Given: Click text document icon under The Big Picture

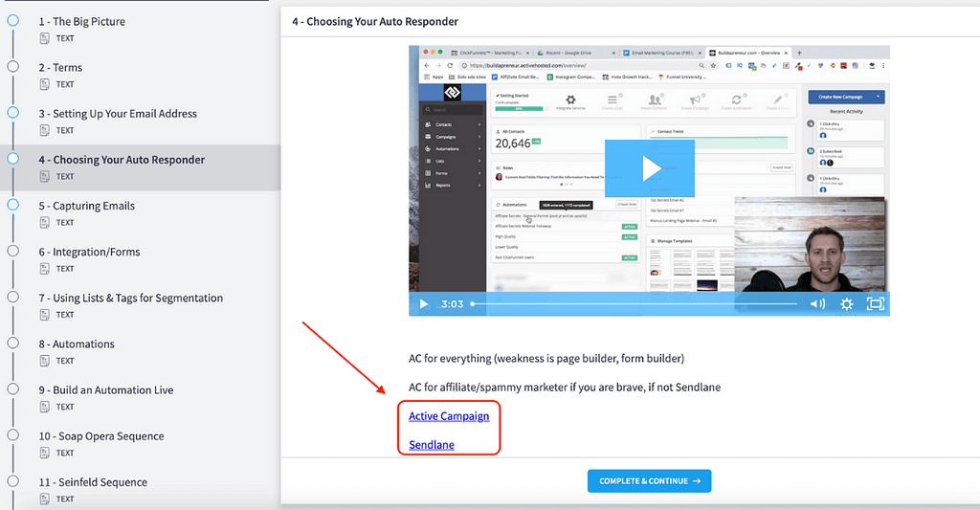Looking at the screenshot, I should 44,38.
